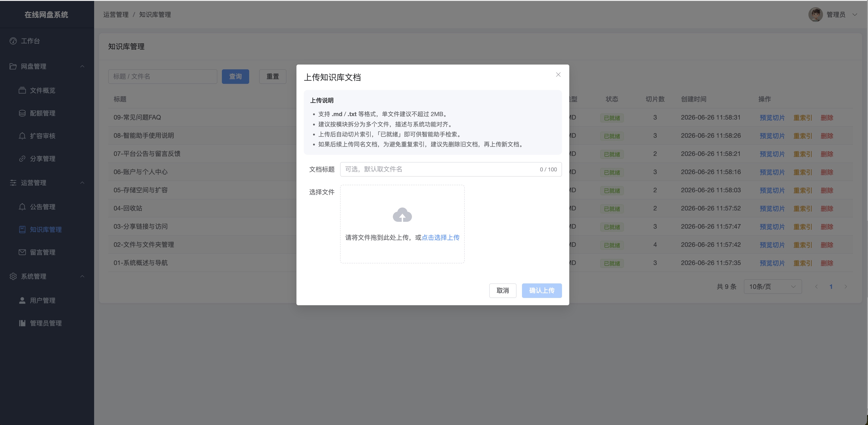Click the 已就绪 status tag for 09-常见问题FAQ

[612, 118]
